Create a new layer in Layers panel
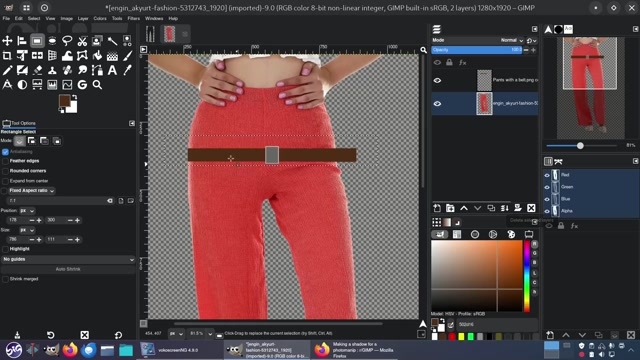The height and width of the screenshot is (360, 640). point(437,208)
